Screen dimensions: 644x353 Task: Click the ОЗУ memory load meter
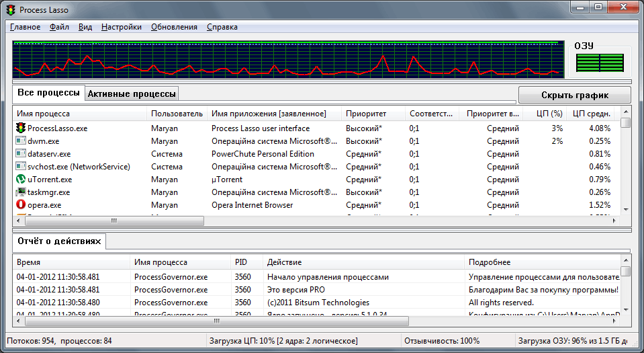coord(600,63)
